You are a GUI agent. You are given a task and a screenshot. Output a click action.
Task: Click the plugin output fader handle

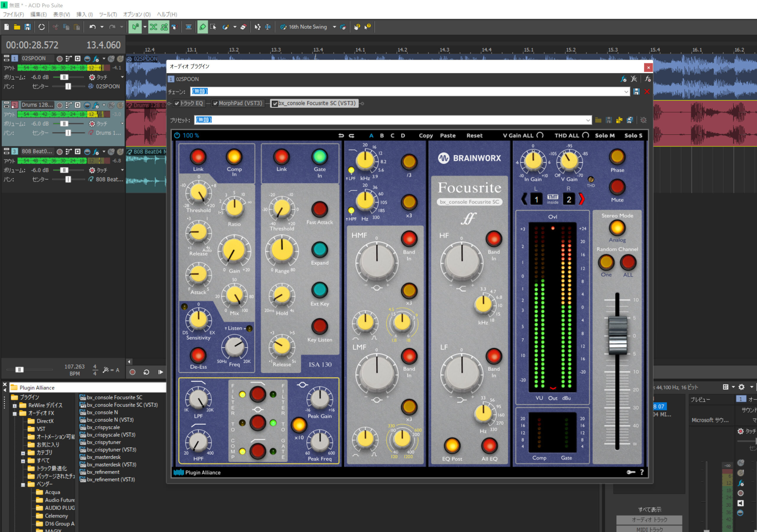pyautogui.click(x=617, y=335)
